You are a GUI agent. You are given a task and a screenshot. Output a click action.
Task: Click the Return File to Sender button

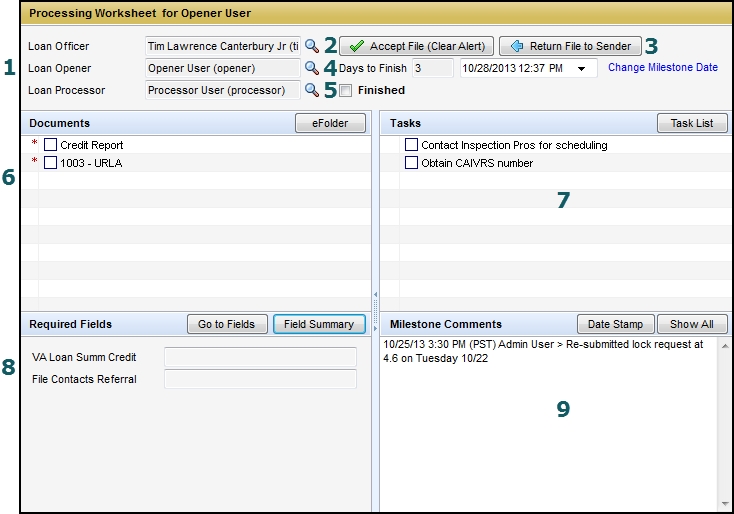pos(570,46)
